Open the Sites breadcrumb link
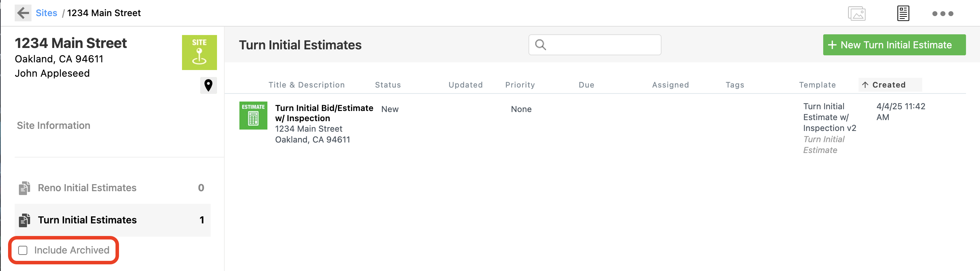 pos(46,13)
